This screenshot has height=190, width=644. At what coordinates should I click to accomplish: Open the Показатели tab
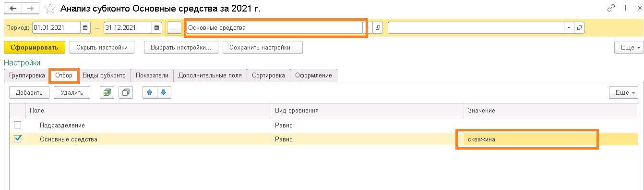(152, 76)
